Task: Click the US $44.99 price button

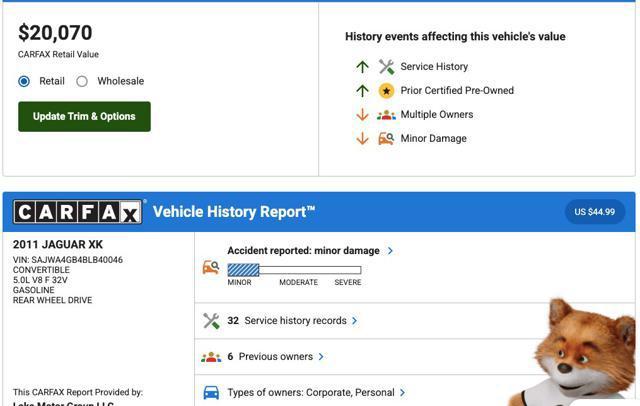Action: pos(595,212)
